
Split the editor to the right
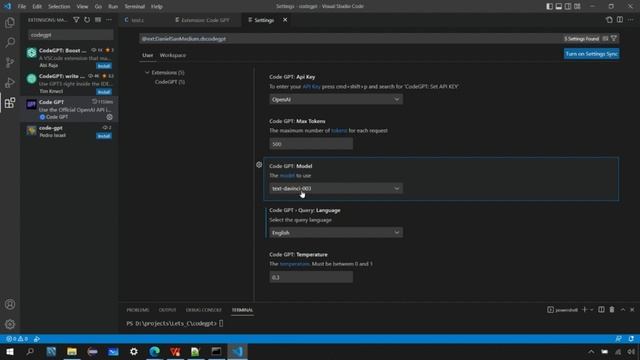pyautogui.click(x=620, y=20)
